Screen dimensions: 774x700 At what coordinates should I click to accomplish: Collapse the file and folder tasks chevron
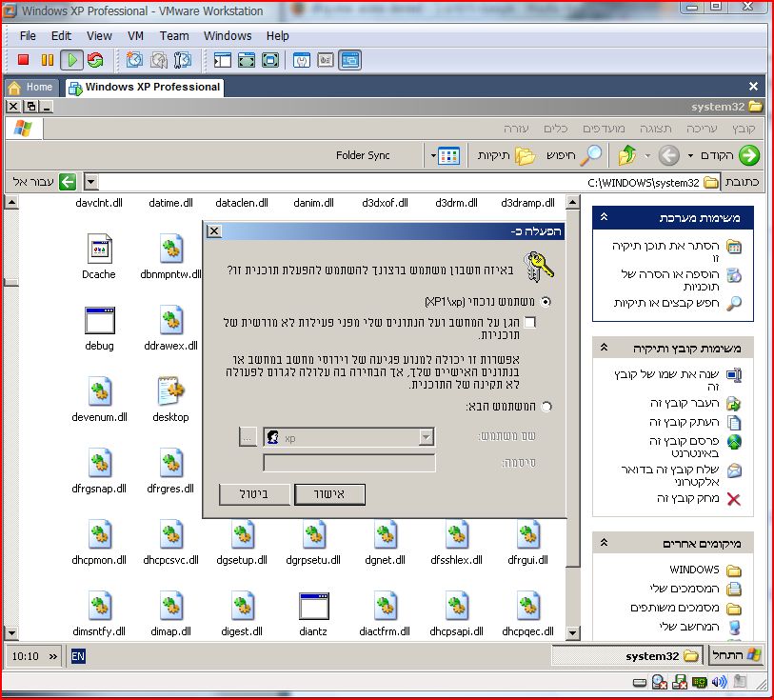(604, 347)
